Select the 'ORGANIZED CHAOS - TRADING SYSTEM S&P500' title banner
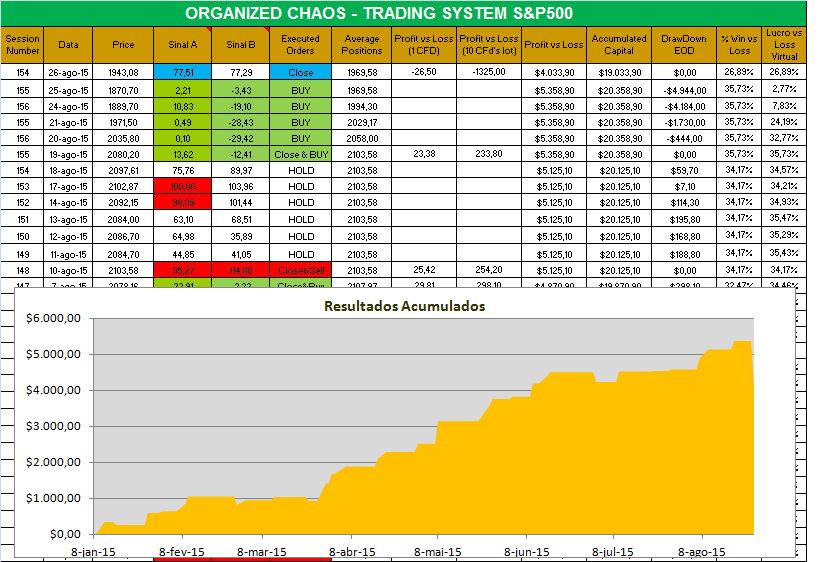Screen dimensions: 819x562 click(x=403, y=14)
